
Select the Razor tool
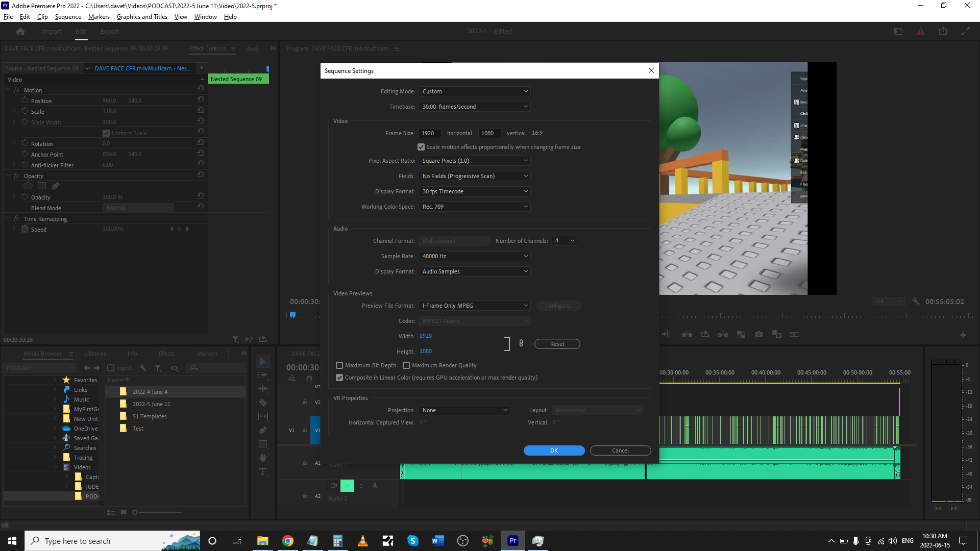tap(263, 403)
